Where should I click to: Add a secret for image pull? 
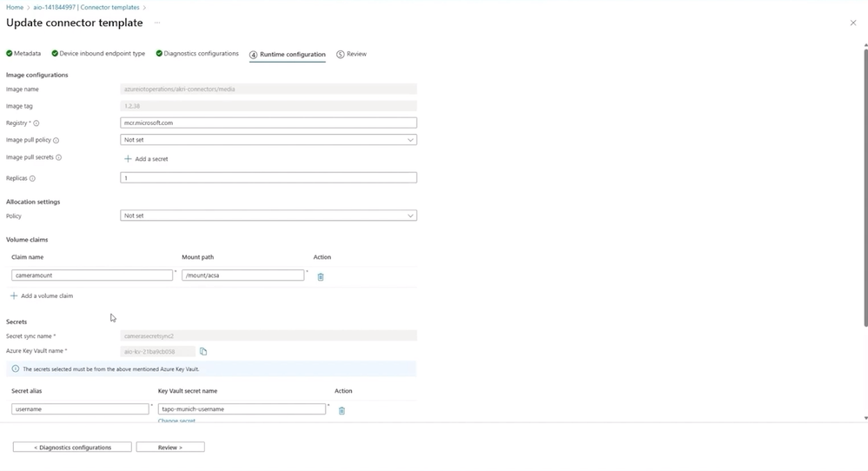click(x=146, y=159)
